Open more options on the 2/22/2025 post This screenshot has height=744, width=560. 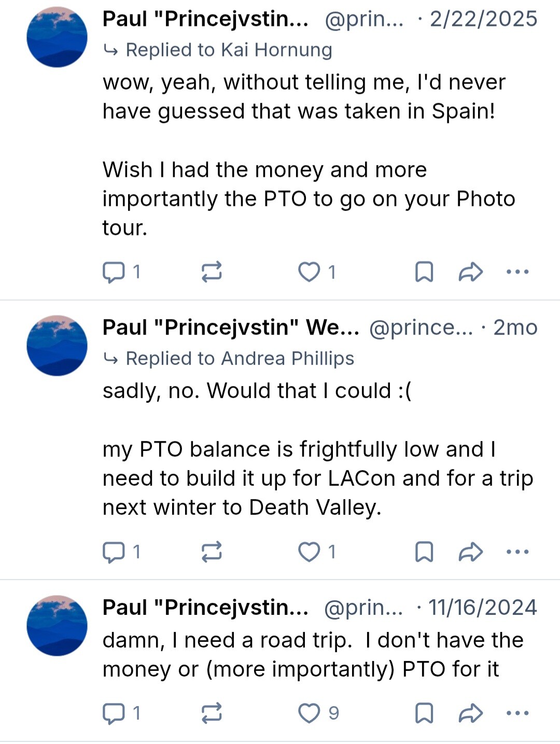coord(517,272)
